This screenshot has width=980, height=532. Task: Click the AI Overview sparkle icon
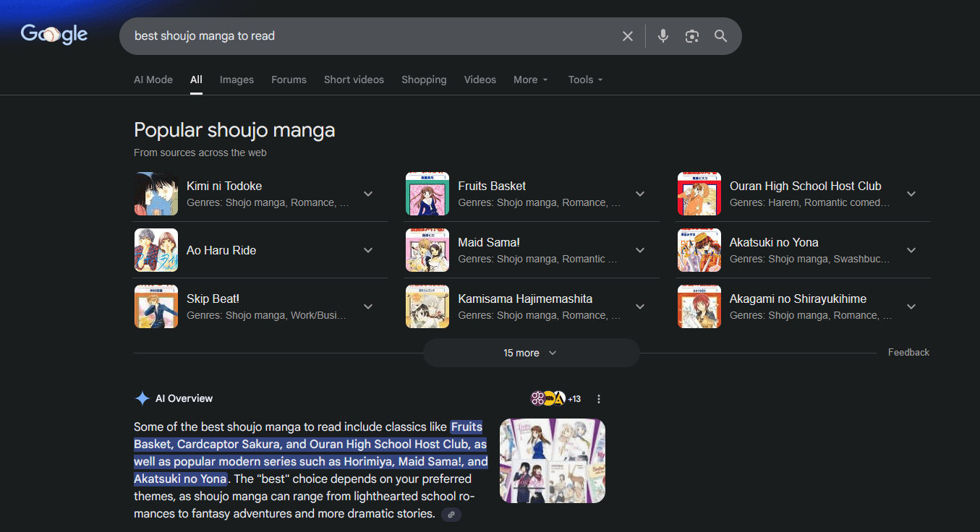142,398
